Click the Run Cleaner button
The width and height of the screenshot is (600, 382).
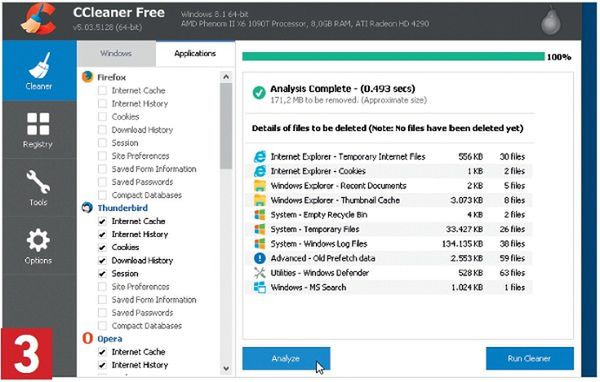pyautogui.click(x=530, y=358)
